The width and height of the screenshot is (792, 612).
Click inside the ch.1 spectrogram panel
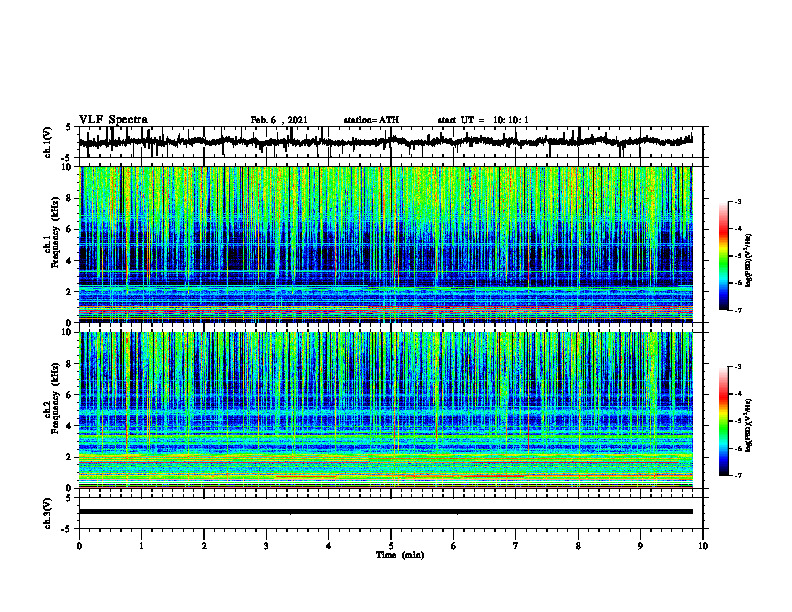[386, 244]
